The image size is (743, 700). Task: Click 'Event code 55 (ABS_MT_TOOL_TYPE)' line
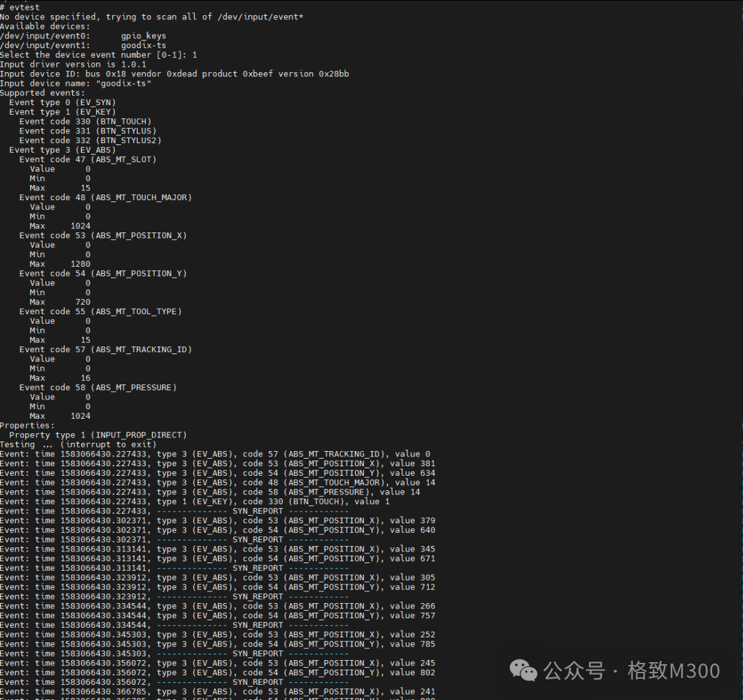[100, 311]
